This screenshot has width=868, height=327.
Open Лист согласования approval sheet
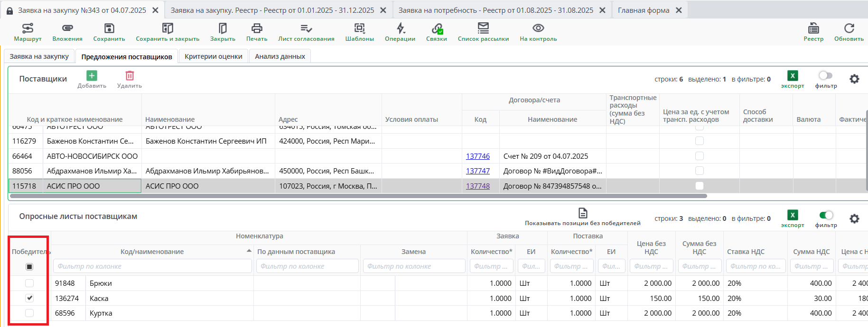(x=306, y=29)
